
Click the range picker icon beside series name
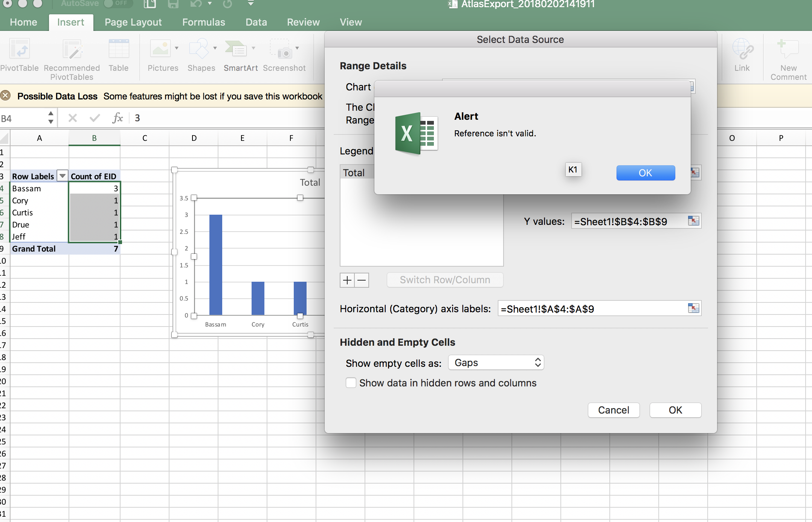[695, 172]
